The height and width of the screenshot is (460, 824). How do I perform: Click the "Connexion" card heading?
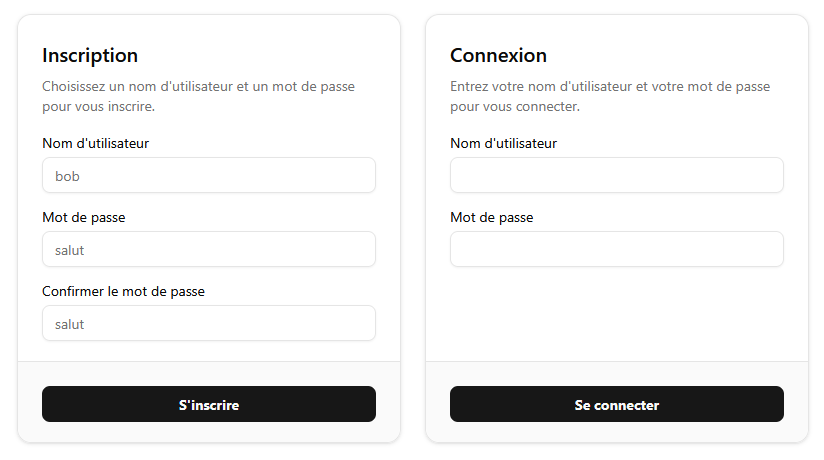(498, 55)
